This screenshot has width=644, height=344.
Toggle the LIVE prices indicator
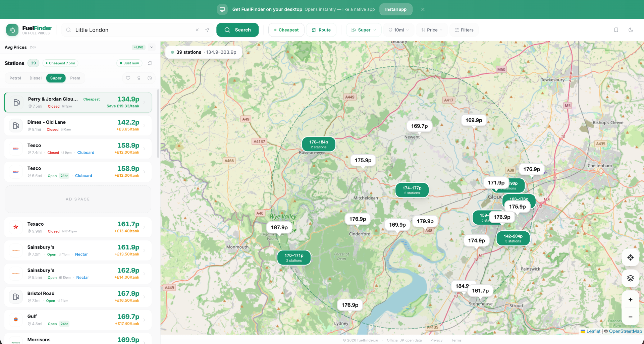[x=139, y=47]
